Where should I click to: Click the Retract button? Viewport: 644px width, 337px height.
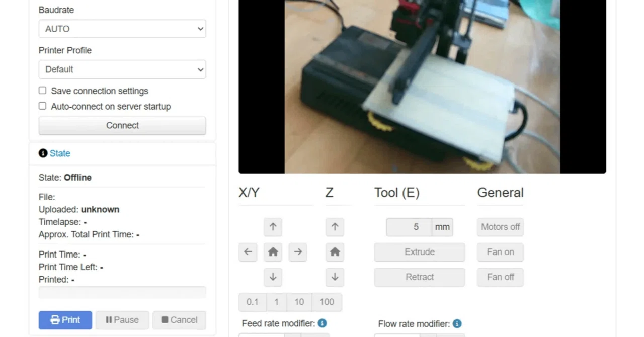(420, 277)
